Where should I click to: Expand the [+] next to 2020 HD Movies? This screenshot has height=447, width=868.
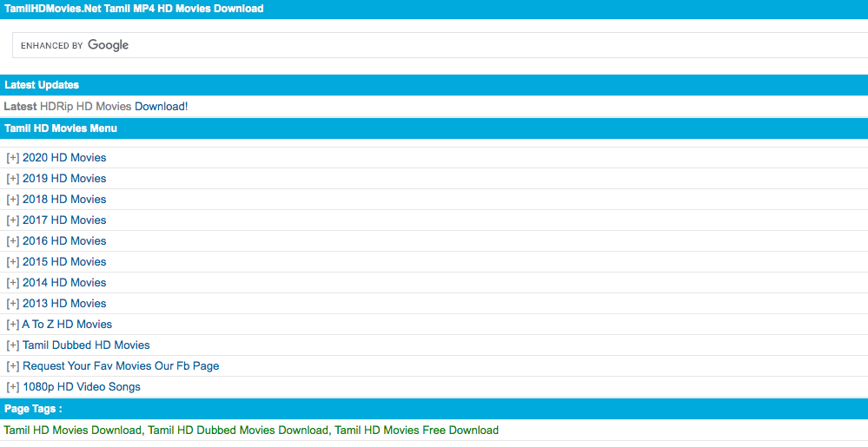pyautogui.click(x=12, y=158)
